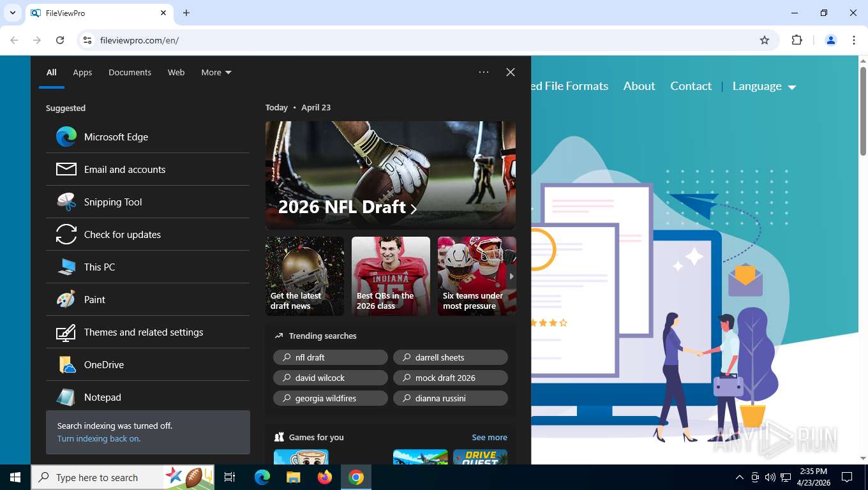Viewport: 868px width, 490px height.
Task: Open the 2026 NFL Draft headline card
Action: 391,175
